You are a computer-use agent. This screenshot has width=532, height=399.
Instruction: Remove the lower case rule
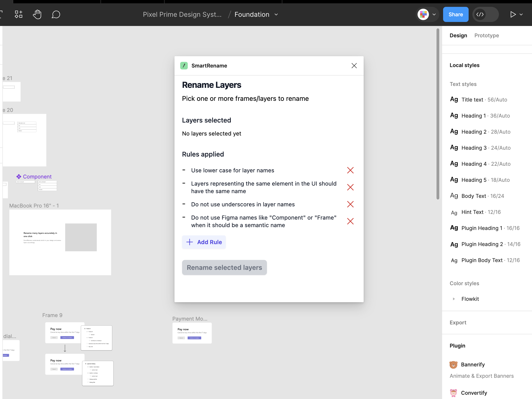pos(350,170)
